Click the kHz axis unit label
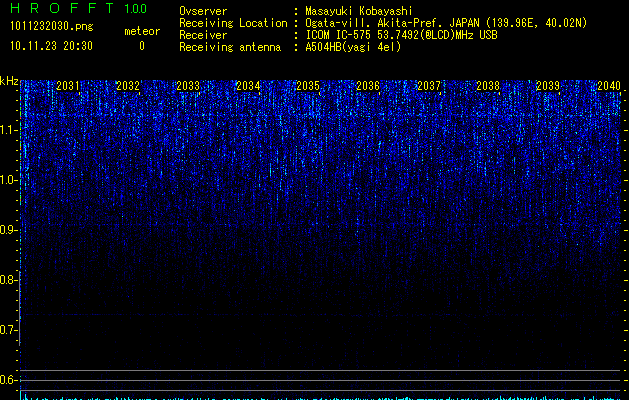This screenshot has width=629, height=400. tap(9, 81)
